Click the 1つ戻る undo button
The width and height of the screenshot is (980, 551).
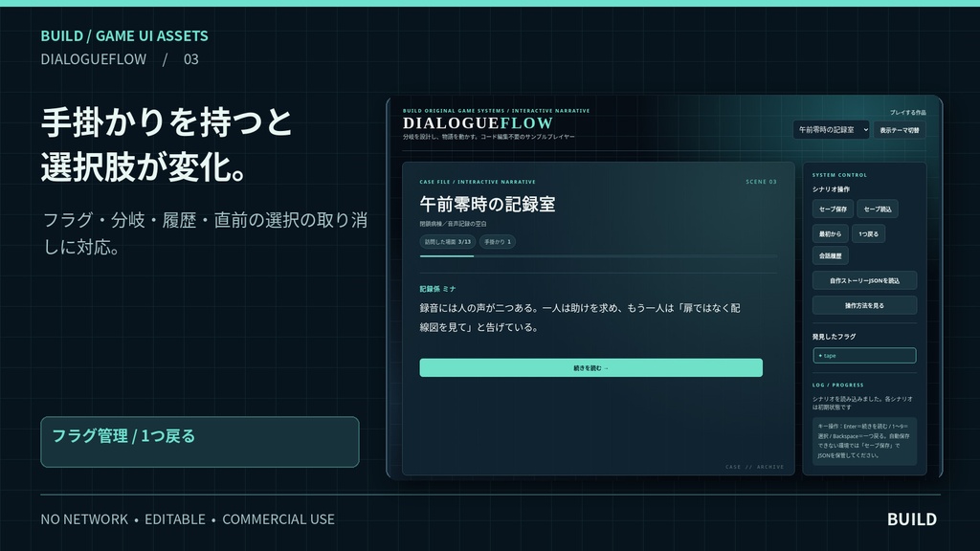coord(868,234)
